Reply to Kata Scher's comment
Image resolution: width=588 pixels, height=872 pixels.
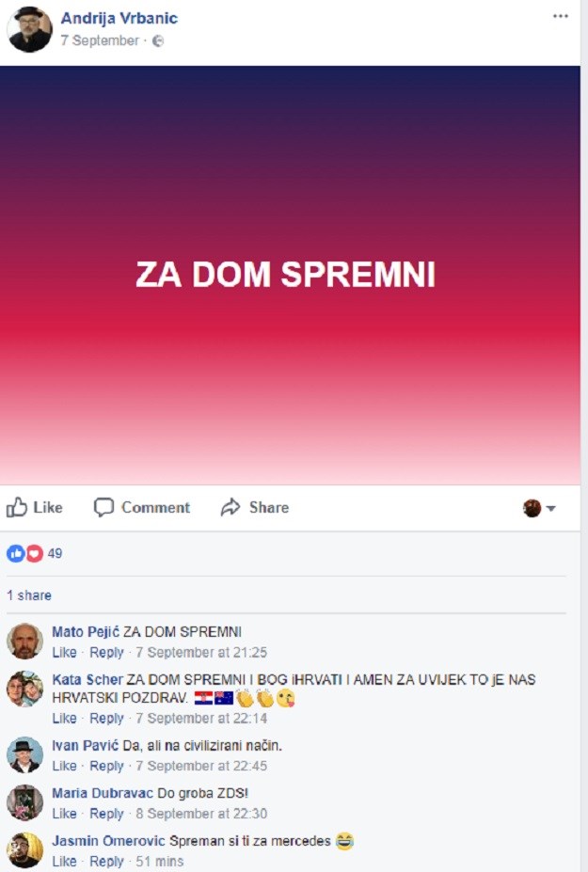106,718
